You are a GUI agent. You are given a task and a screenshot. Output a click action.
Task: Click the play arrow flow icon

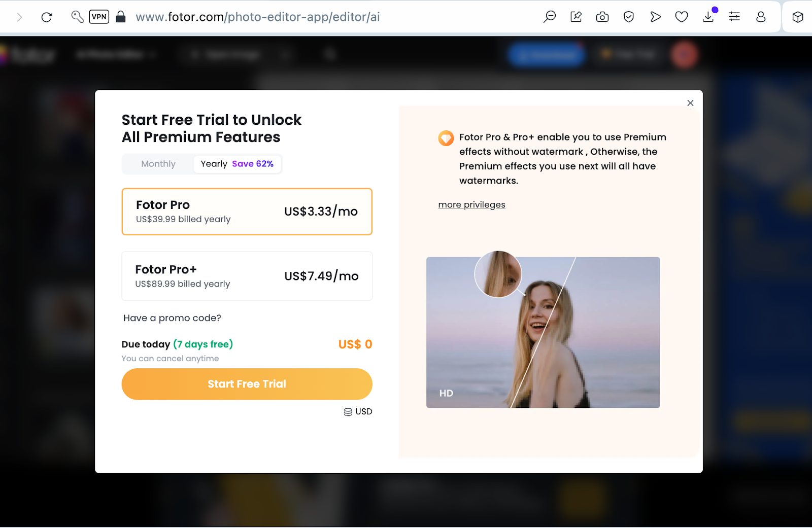655,17
